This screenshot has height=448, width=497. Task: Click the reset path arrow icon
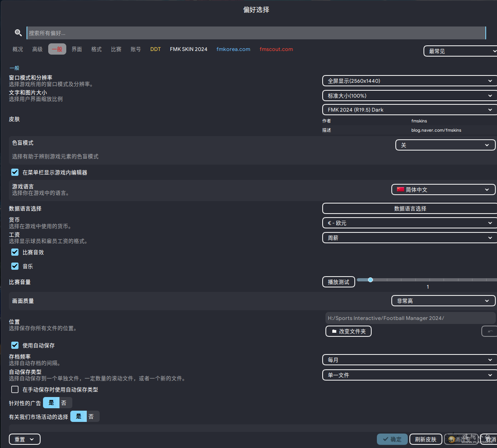pos(490,332)
